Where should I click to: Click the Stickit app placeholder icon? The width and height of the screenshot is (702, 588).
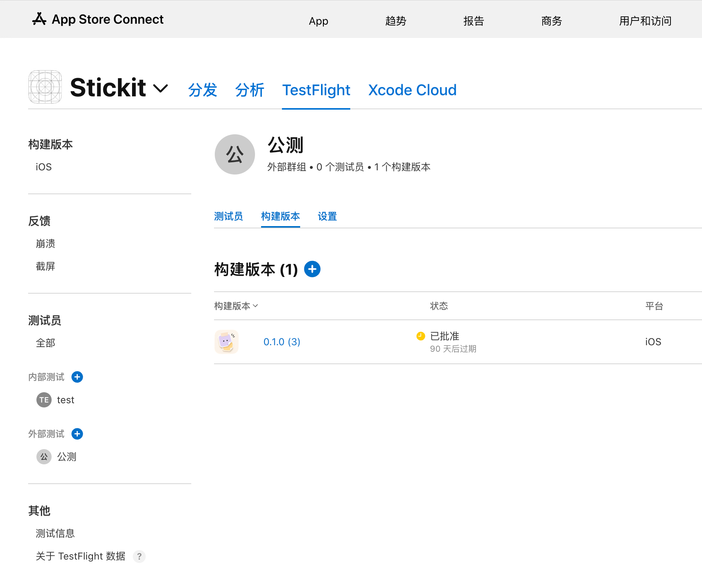(x=45, y=87)
